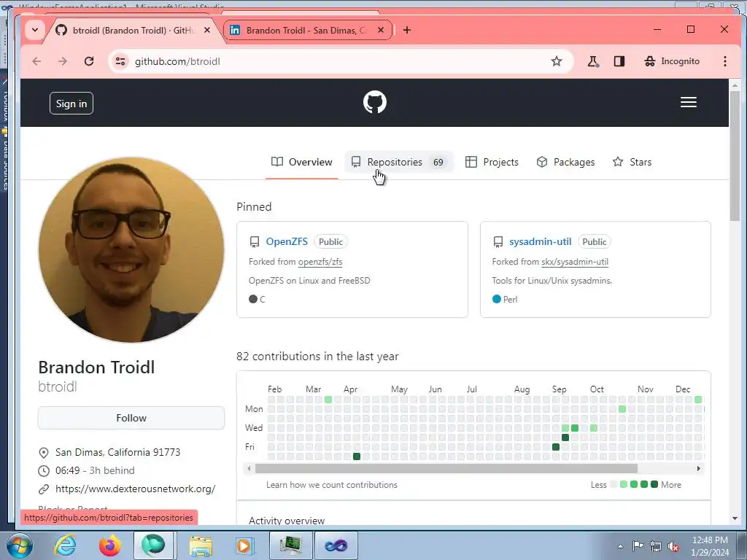Viewport: 747px width, 560px height.
Task: Click the clock icon beside 06:49
Action: coord(43,471)
